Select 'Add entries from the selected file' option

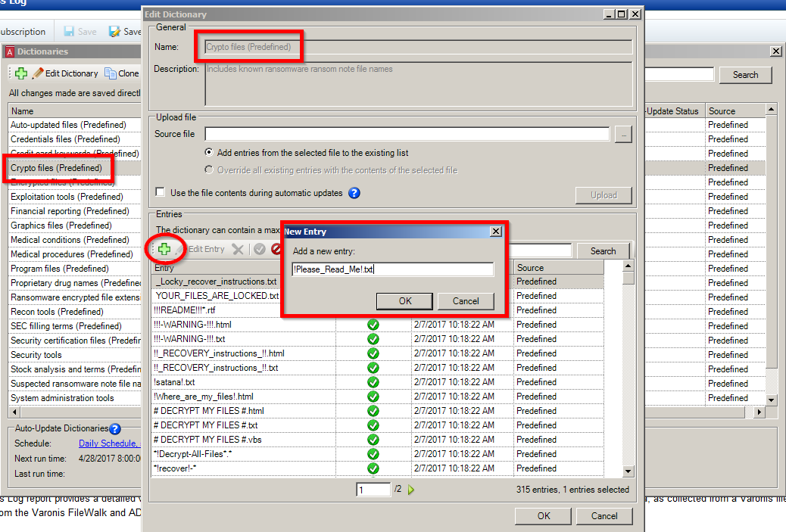208,152
